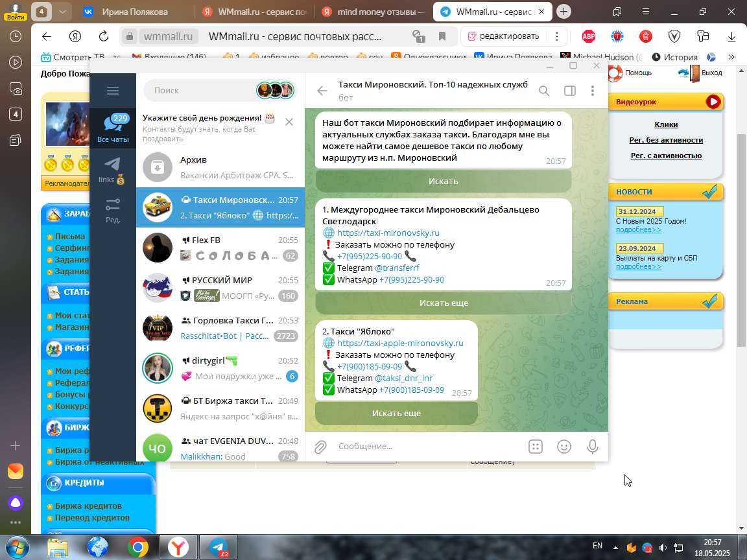Open 'Биржа кредитов' menu item
This screenshot has width=747, height=560.
(x=88, y=506)
